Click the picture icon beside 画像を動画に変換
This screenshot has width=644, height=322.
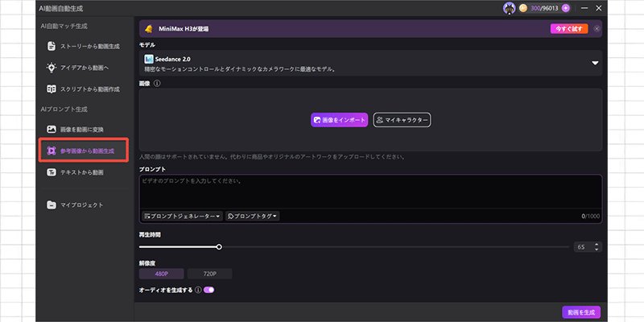pyautogui.click(x=52, y=130)
